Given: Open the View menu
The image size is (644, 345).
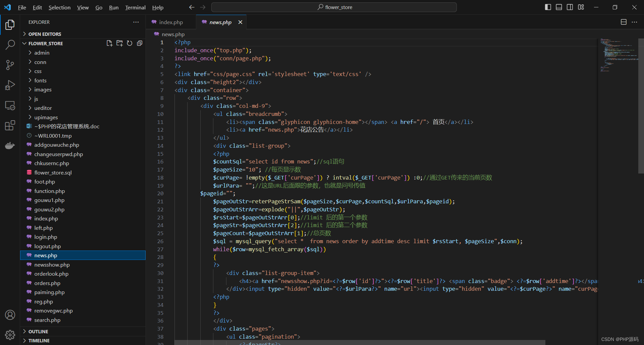Looking at the screenshot, I should pos(83,7).
